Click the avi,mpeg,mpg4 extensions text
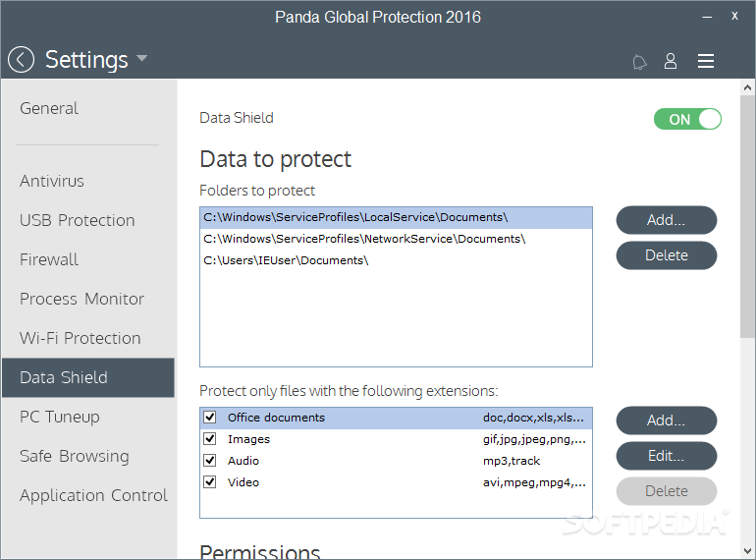Image resolution: width=756 pixels, height=560 pixels. [x=534, y=482]
